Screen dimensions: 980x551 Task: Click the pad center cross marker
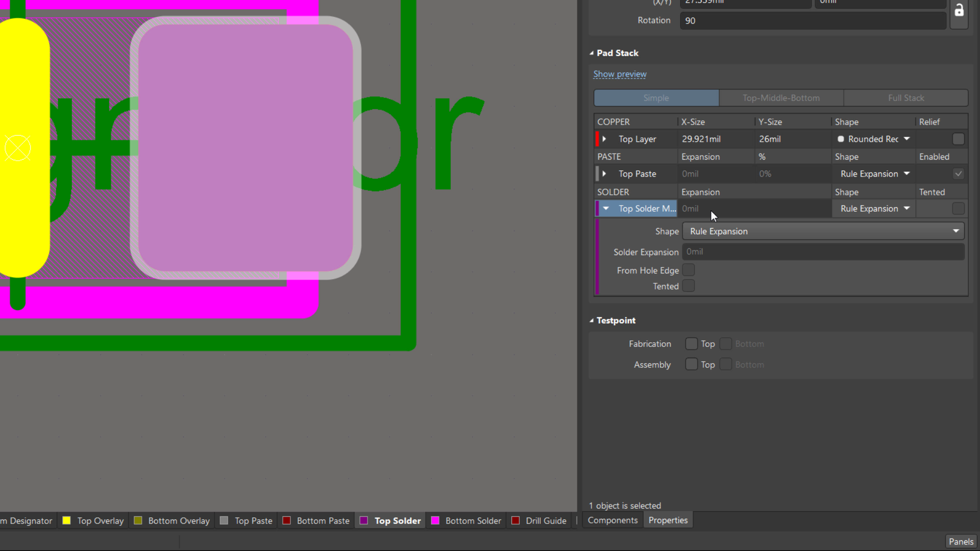coord(18,148)
